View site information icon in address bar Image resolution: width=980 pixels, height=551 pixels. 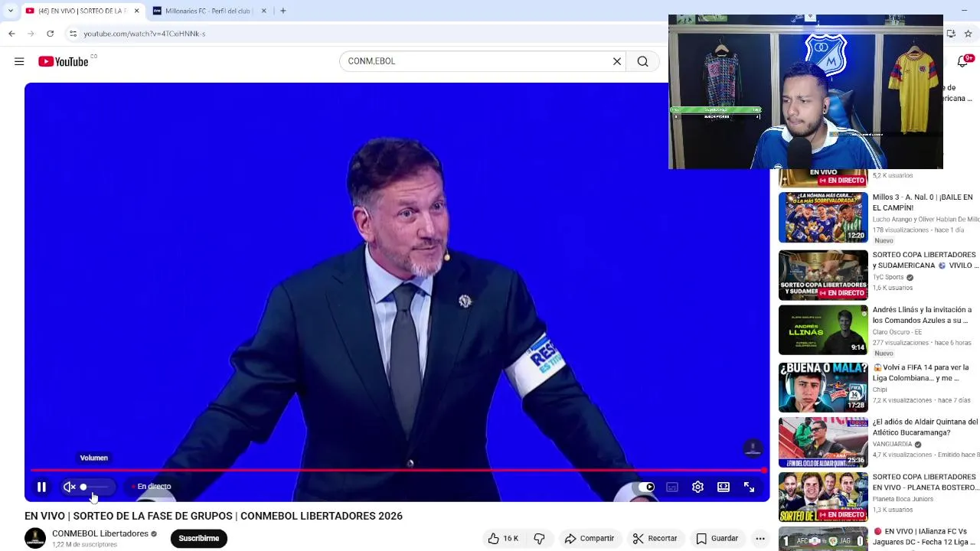73,34
